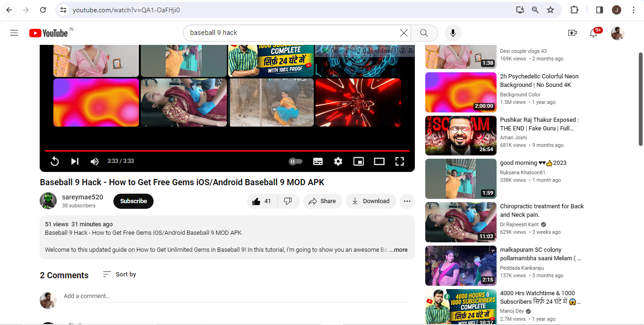Open Chrome three-dot menu
Image resolution: width=644 pixels, height=325 pixels.
click(634, 10)
